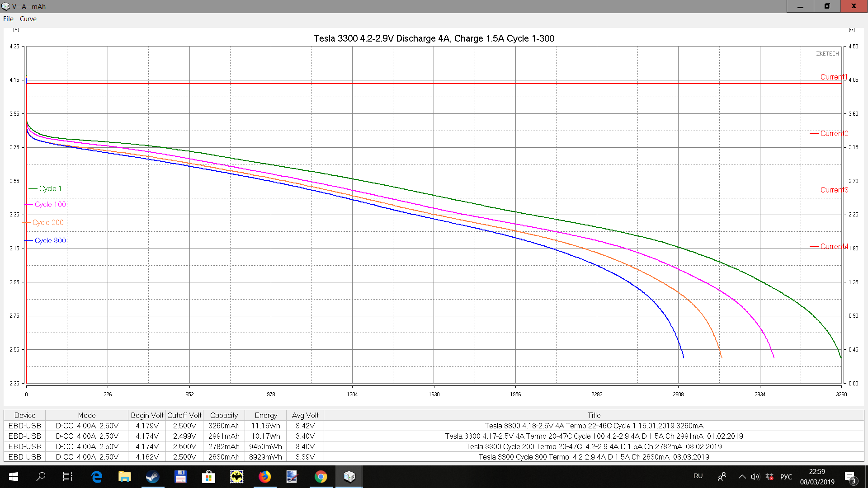The width and height of the screenshot is (868, 488).
Task: Open the Windows Start menu
Action: tap(13, 477)
